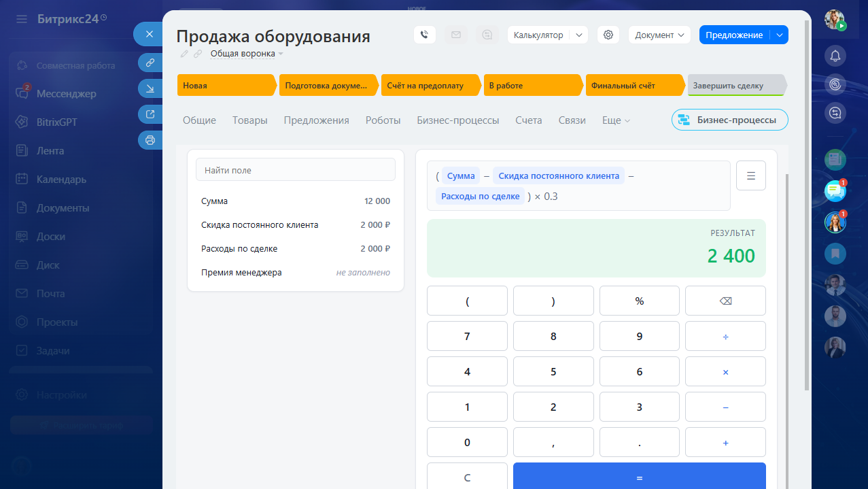Viewport: 868px width, 489px height.
Task: Open user profile avatar at top right
Action: coord(835,20)
